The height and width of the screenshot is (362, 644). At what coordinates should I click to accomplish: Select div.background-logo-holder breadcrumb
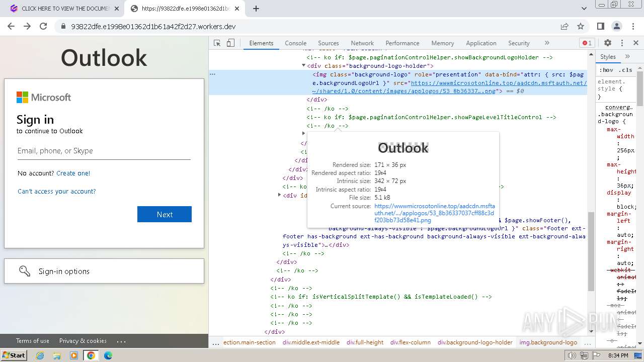click(x=475, y=342)
